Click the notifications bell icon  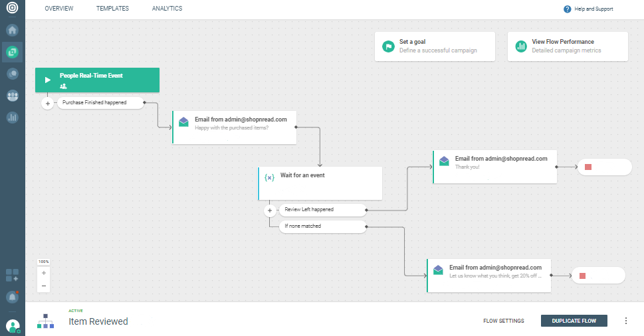12,297
